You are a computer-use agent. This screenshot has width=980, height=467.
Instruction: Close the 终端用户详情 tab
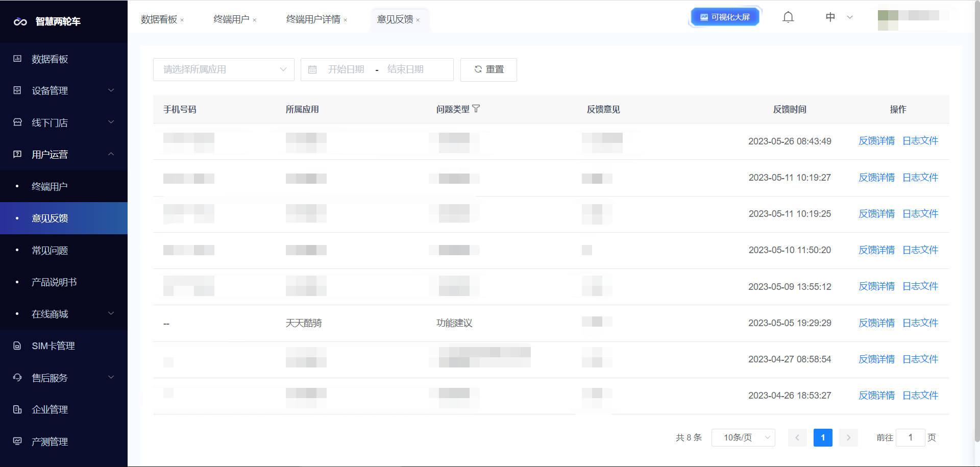(346, 20)
